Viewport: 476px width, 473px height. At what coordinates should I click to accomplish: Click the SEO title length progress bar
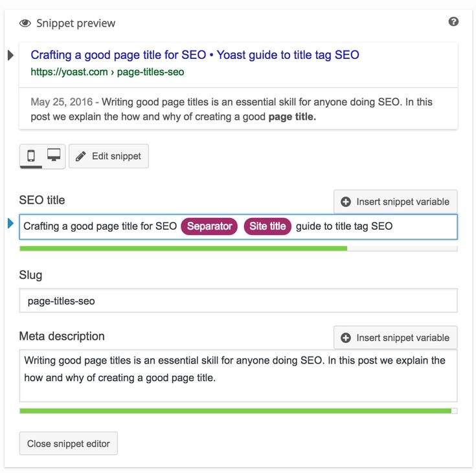[x=238, y=248]
